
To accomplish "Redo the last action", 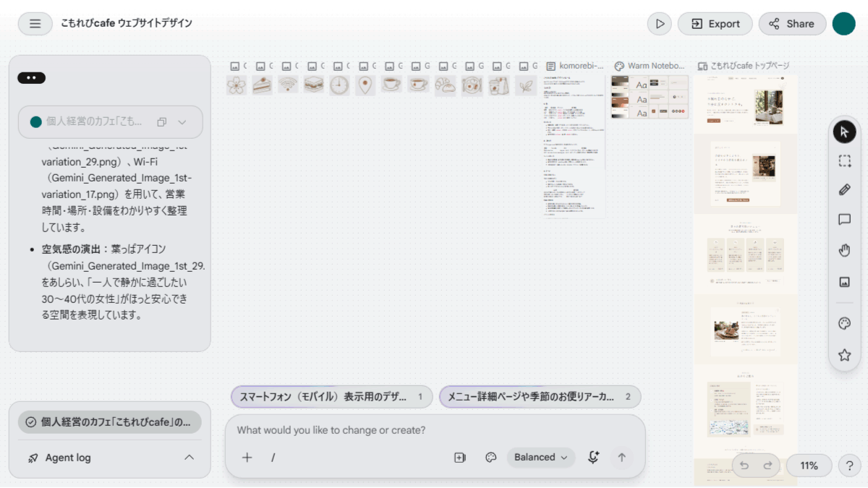I will [767, 466].
